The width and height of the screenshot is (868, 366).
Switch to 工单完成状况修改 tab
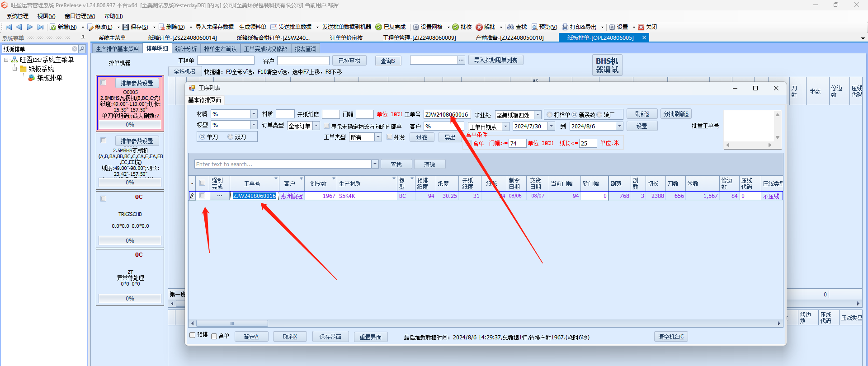click(265, 49)
